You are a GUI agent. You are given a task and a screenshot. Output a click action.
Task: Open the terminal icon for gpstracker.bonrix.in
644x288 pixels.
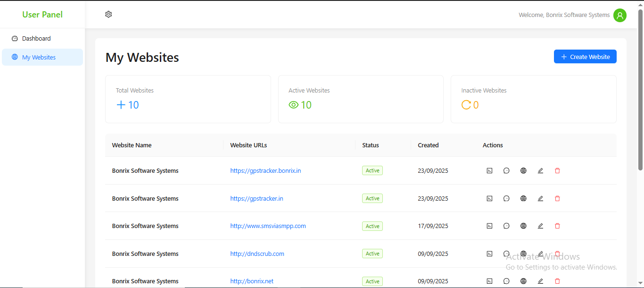489,170
